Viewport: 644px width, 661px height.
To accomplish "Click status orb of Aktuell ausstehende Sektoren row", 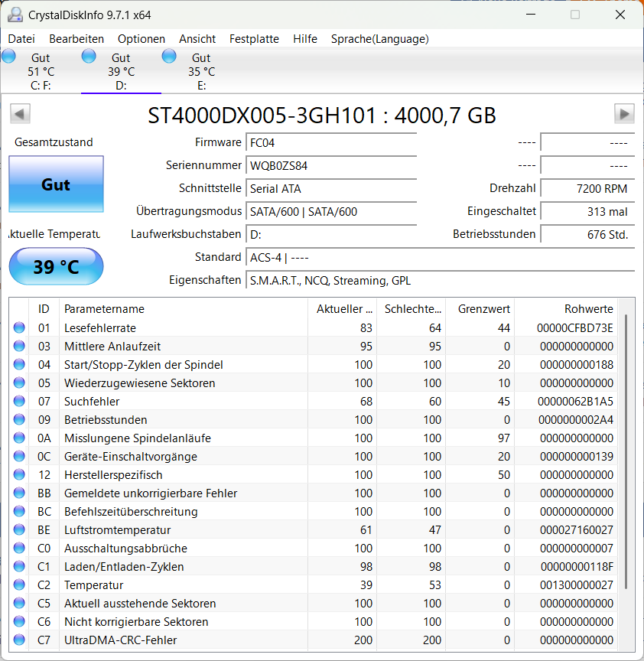I will tap(19, 604).
